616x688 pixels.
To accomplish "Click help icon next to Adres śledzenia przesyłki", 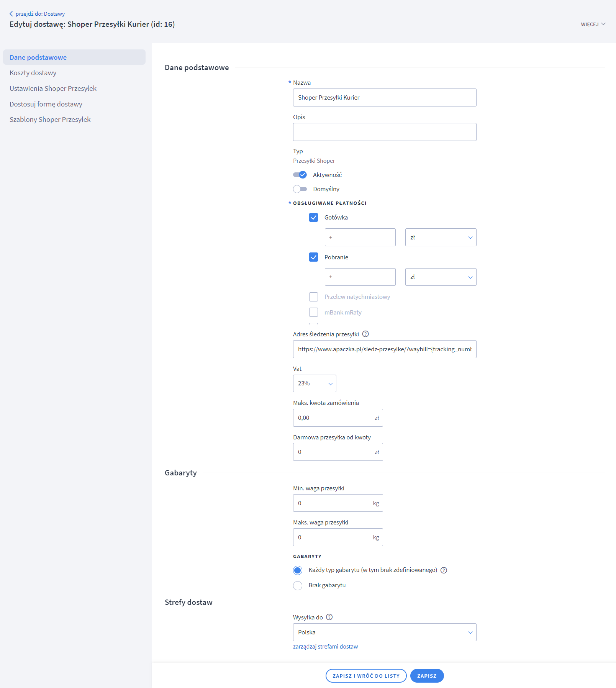I will coord(365,334).
